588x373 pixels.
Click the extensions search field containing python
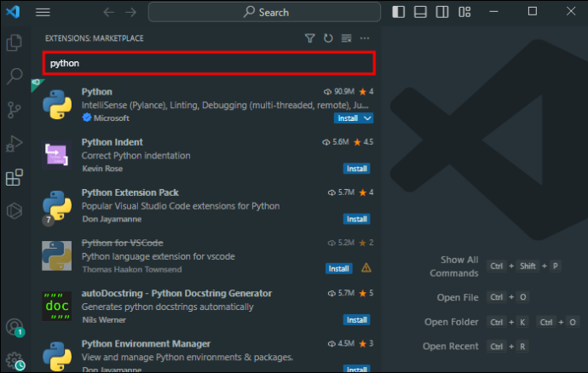(x=210, y=63)
